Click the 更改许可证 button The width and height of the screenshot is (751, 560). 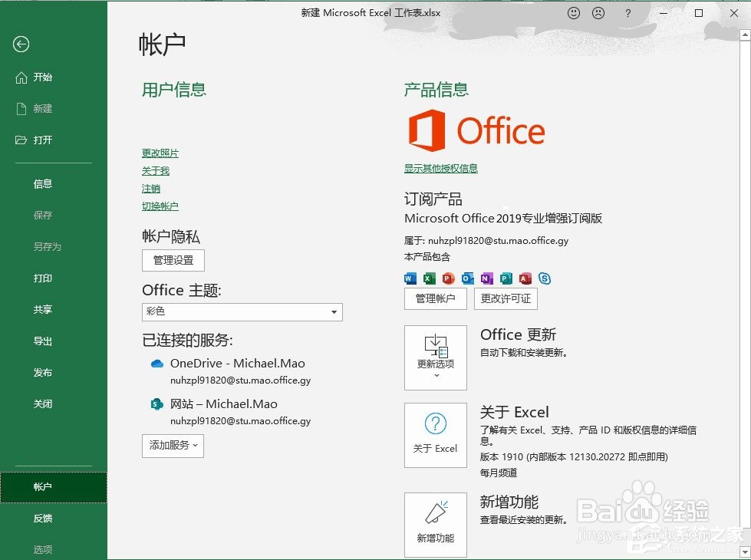[506, 298]
